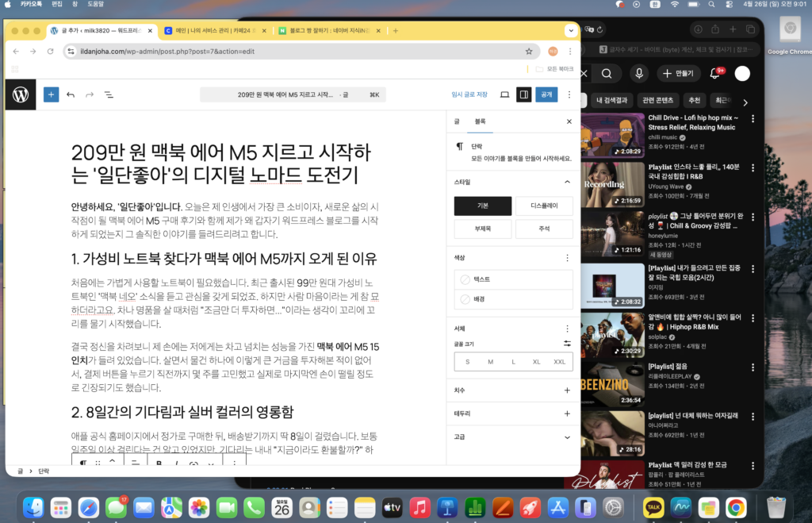Open the Chill Drive Lofi video thumbnail

(x=611, y=134)
